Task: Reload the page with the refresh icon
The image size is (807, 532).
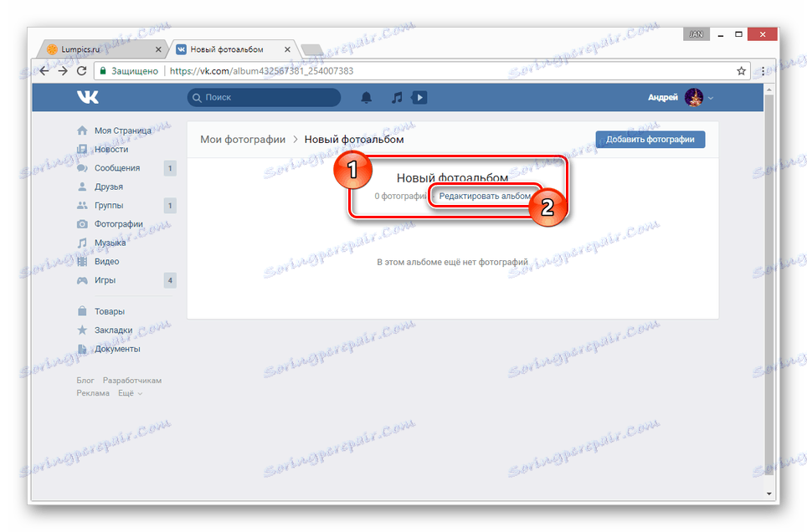Action: [x=81, y=70]
